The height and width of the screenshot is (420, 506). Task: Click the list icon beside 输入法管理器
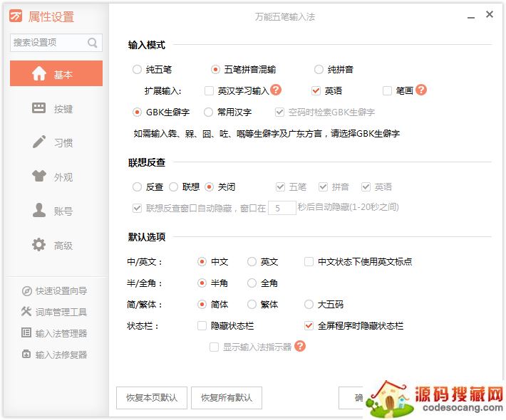pos(26,332)
